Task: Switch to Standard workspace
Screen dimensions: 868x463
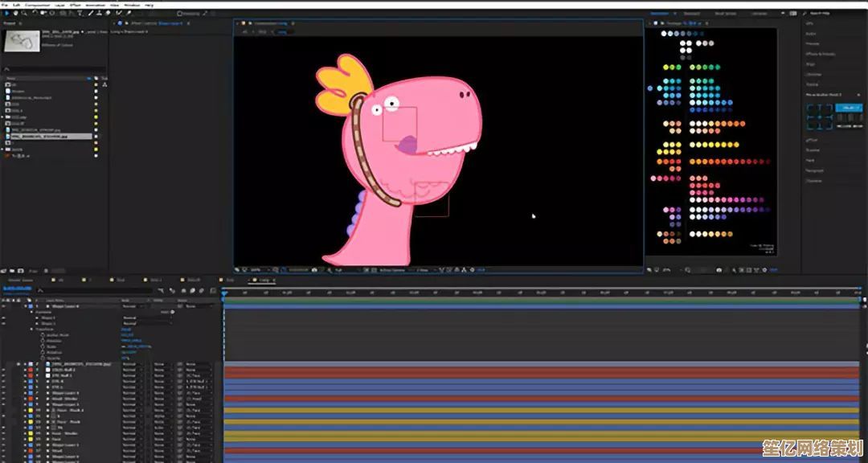Action: click(692, 14)
